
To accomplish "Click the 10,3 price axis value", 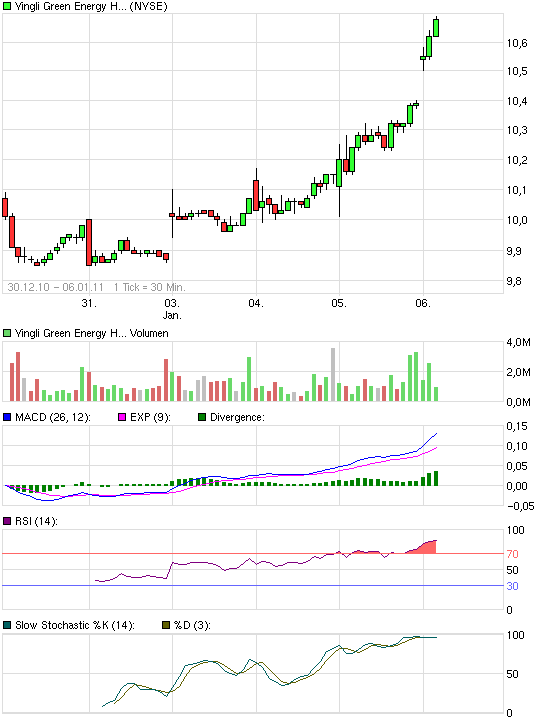I will tap(517, 130).
